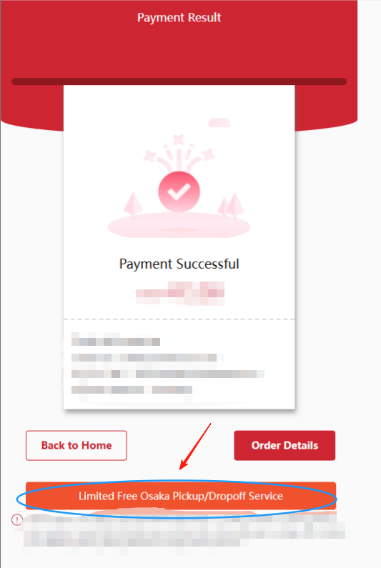The width and height of the screenshot is (381, 568).
Task: Click the small pink cloud on the receipt
Action: [219, 123]
